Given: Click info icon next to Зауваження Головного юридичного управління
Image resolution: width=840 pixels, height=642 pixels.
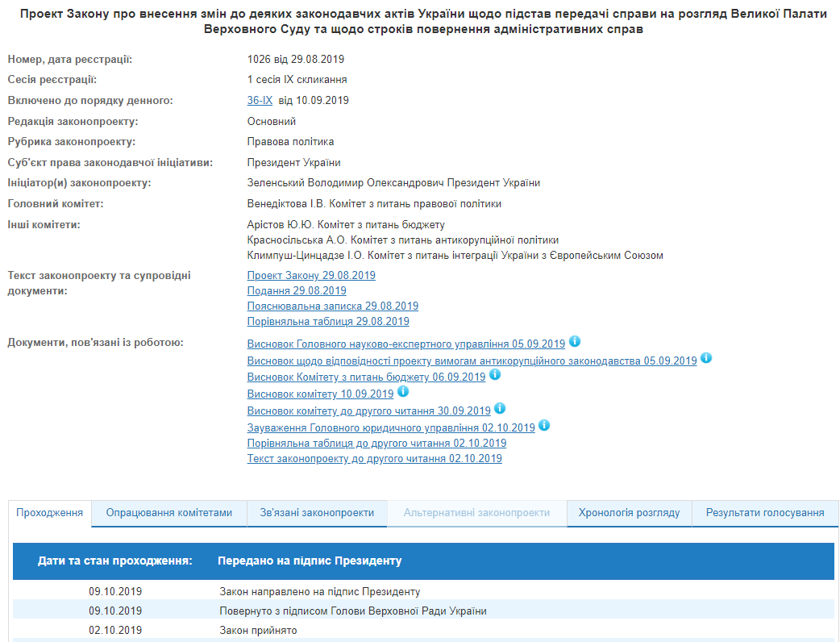Looking at the screenshot, I should pyautogui.click(x=544, y=426).
